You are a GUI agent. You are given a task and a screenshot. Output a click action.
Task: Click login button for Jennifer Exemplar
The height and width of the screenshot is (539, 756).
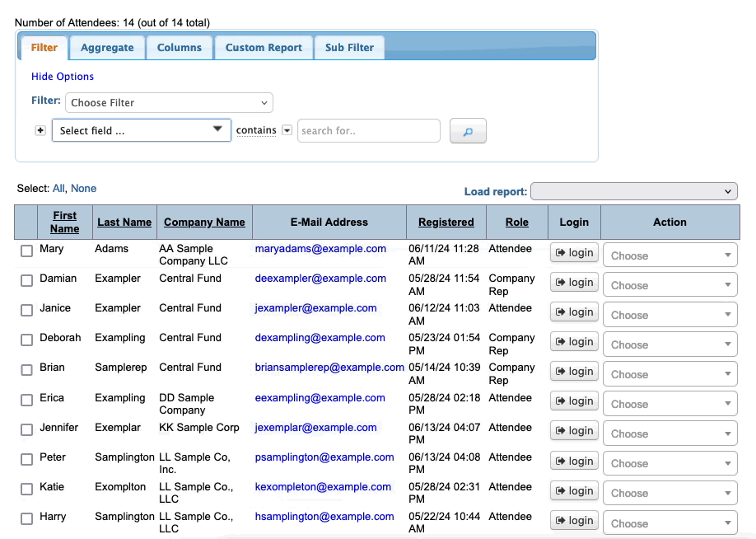point(574,431)
